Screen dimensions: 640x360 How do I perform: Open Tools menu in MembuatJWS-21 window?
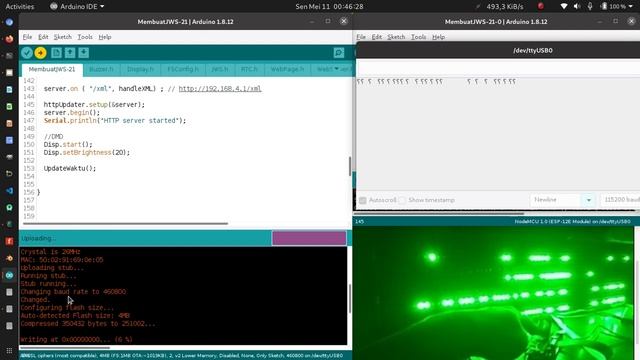click(x=85, y=37)
